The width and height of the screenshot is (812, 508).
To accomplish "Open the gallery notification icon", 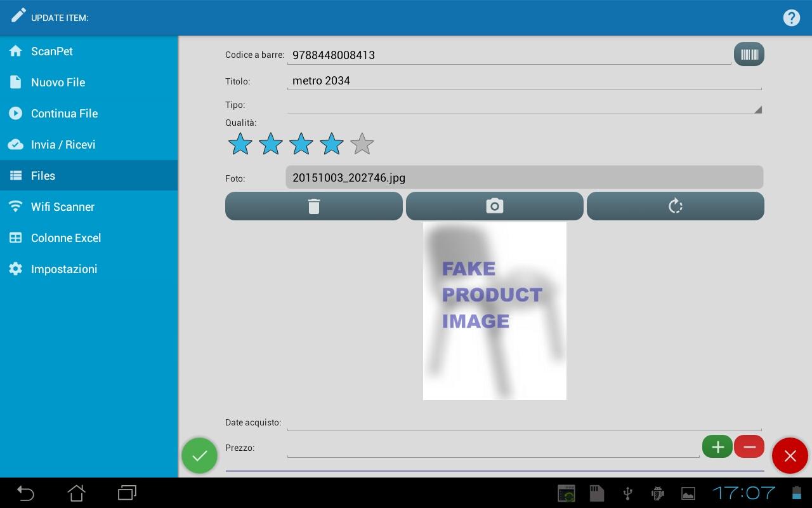I will tap(688, 493).
